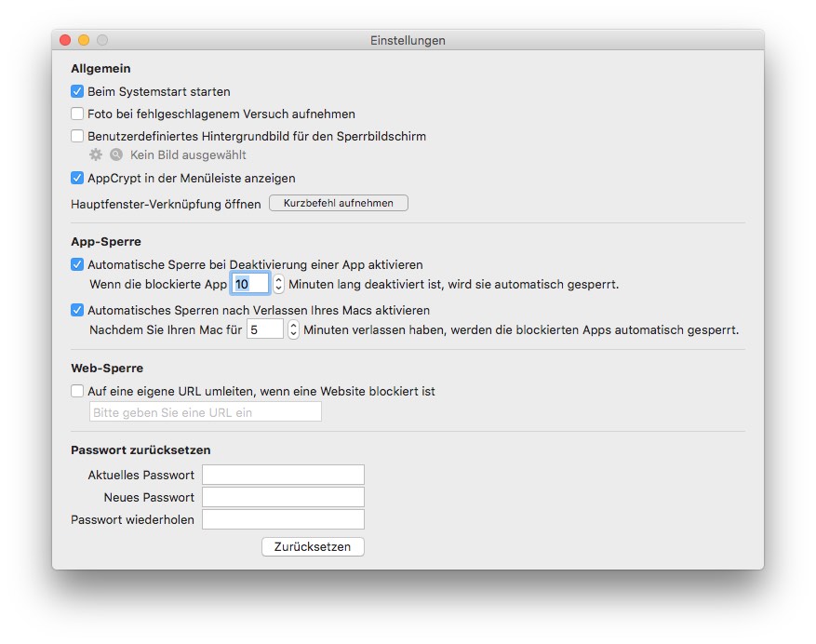This screenshot has height=644, width=816.
Task: Click the blocked app minutes field showing 10
Action: (249, 284)
